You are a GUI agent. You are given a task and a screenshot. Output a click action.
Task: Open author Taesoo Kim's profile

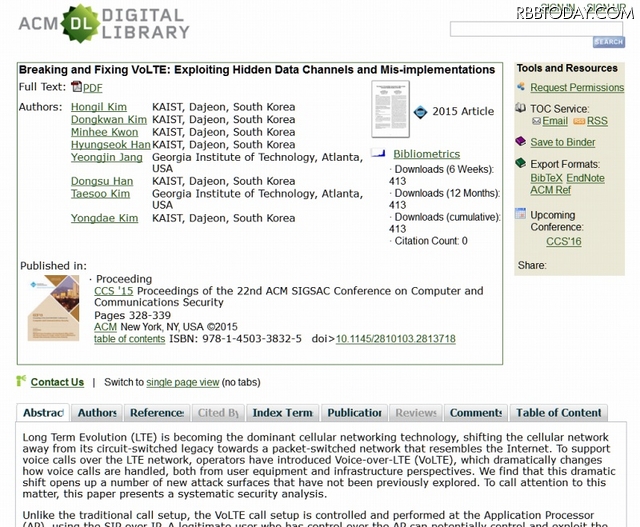(x=100, y=194)
